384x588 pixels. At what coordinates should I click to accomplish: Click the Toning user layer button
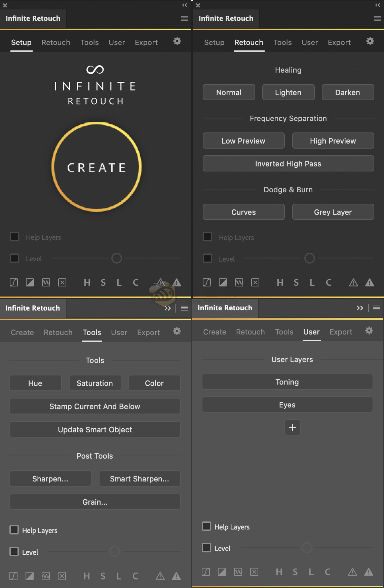(x=287, y=382)
